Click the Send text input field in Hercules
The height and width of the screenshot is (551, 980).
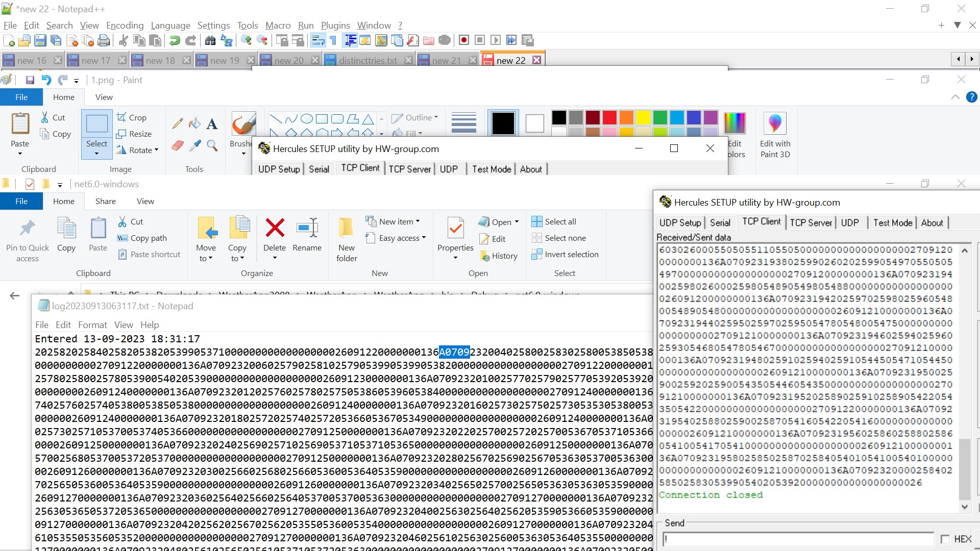coord(798,539)
